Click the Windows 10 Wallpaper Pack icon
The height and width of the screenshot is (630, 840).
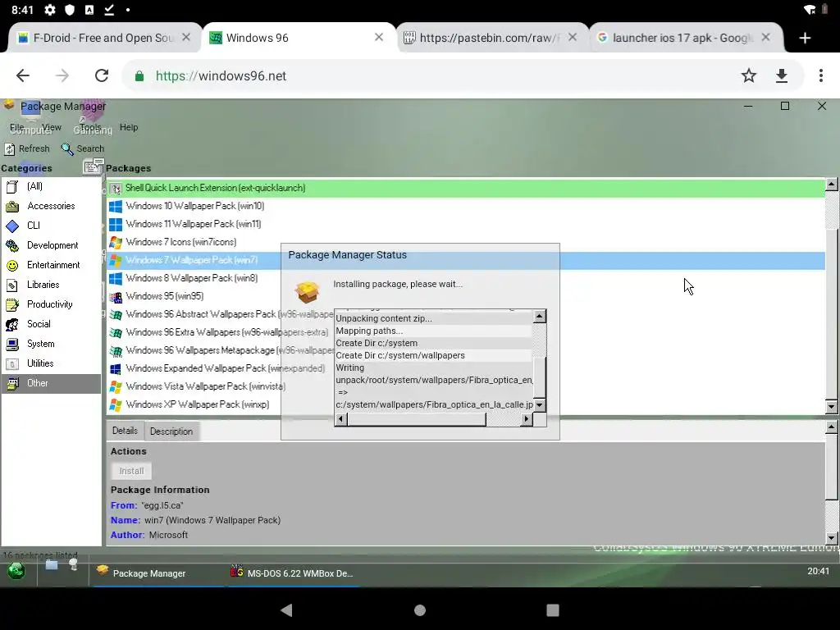pos(115,206)
